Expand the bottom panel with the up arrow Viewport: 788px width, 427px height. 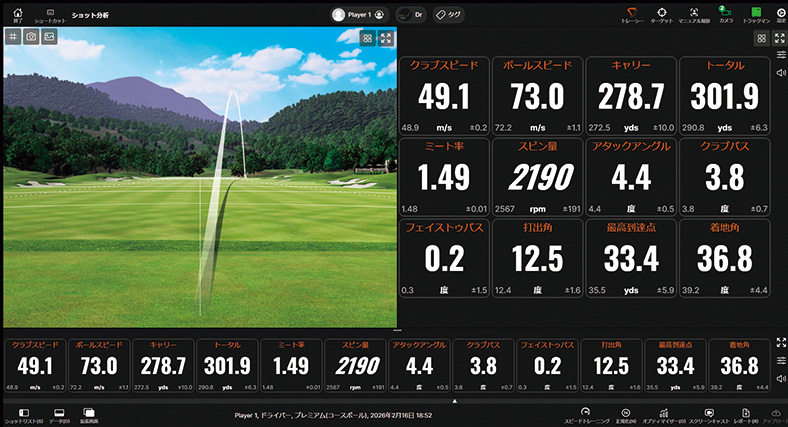tap(455, 401)
